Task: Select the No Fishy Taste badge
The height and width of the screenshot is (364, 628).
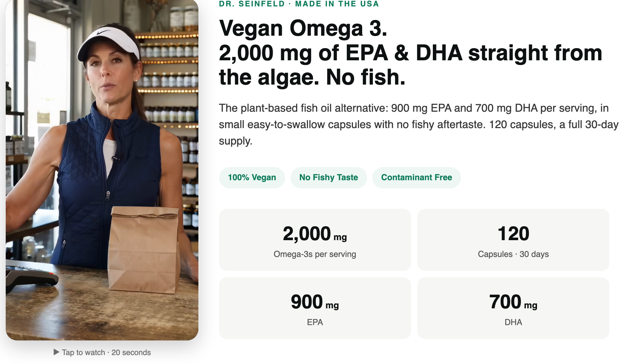Action: (x=329, y=177)
